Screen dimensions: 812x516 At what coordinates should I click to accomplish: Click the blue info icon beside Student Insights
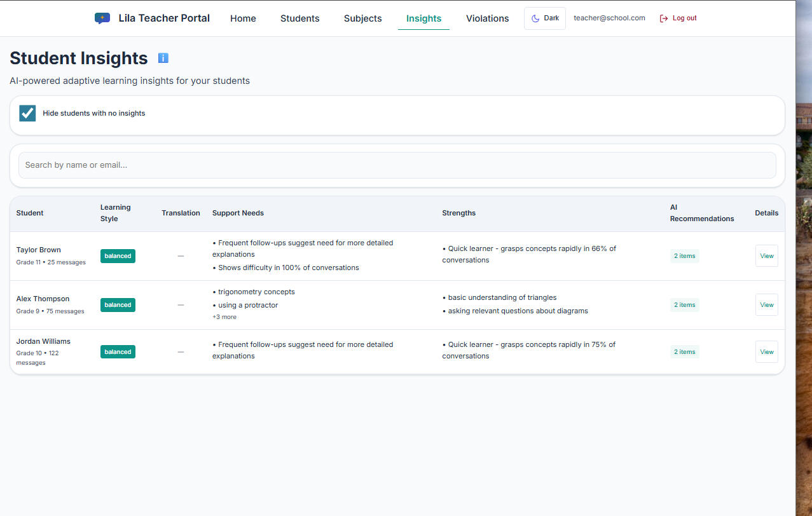[x=163, y=58]
